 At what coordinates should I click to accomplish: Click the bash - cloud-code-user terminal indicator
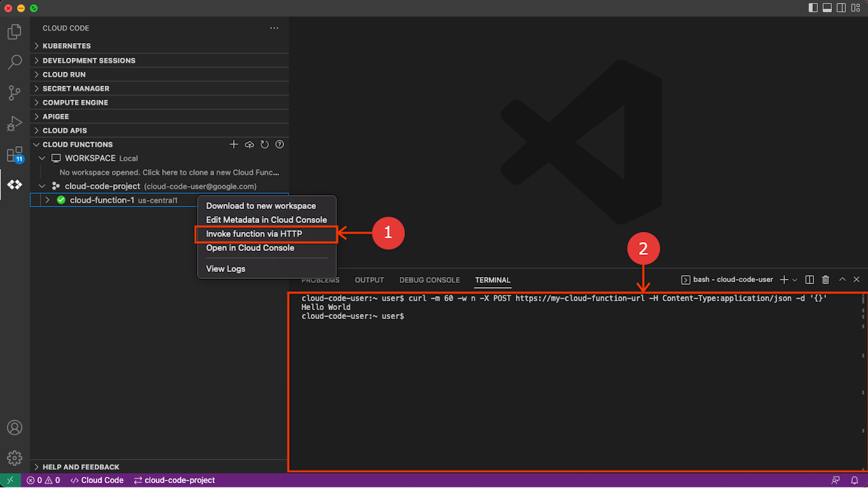727,280
